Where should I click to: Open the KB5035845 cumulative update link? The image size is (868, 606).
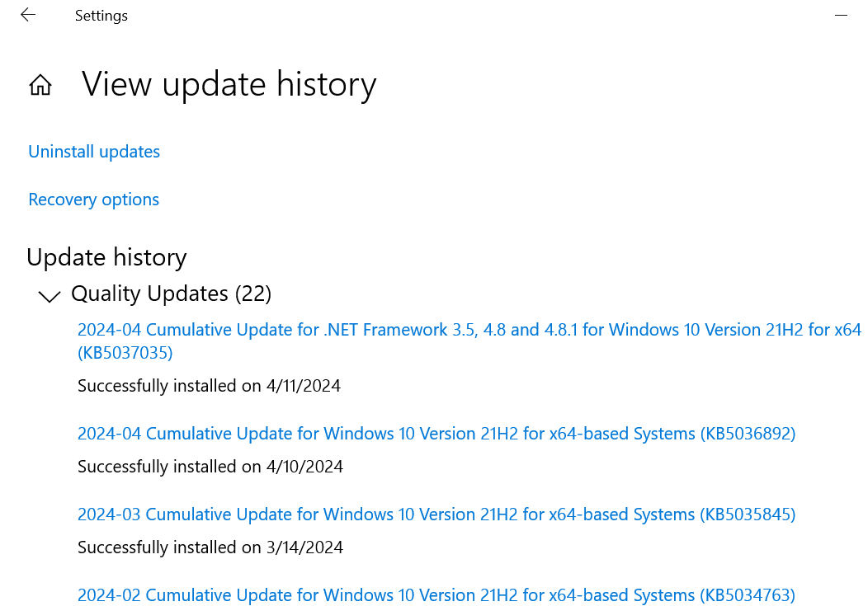(436, 514)
